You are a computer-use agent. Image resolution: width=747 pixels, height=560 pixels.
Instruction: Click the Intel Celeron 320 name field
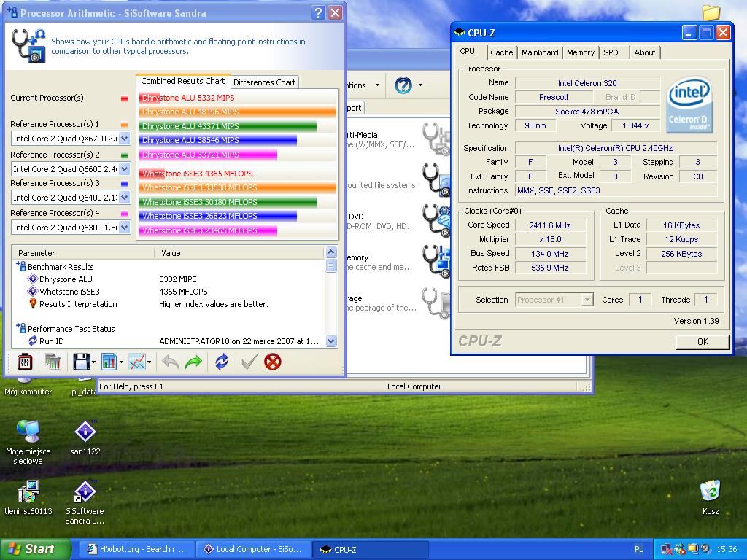pyautogui.click(x=587, y=83)
